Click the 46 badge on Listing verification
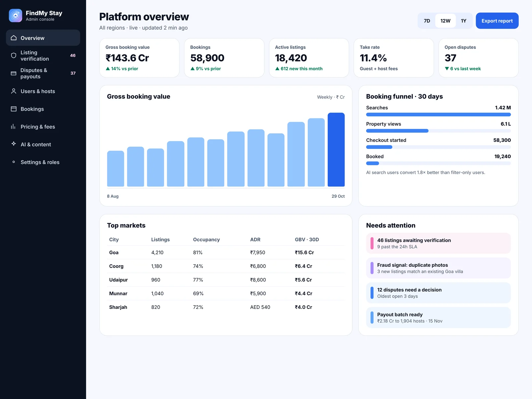The width and height of the screenshot is (532, 399). (x=73, y=56)
